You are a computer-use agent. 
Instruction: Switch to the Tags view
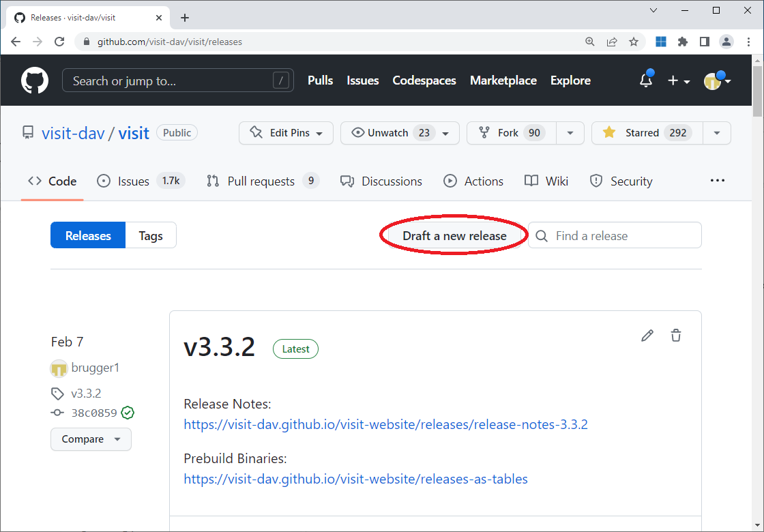click(151, 235)
